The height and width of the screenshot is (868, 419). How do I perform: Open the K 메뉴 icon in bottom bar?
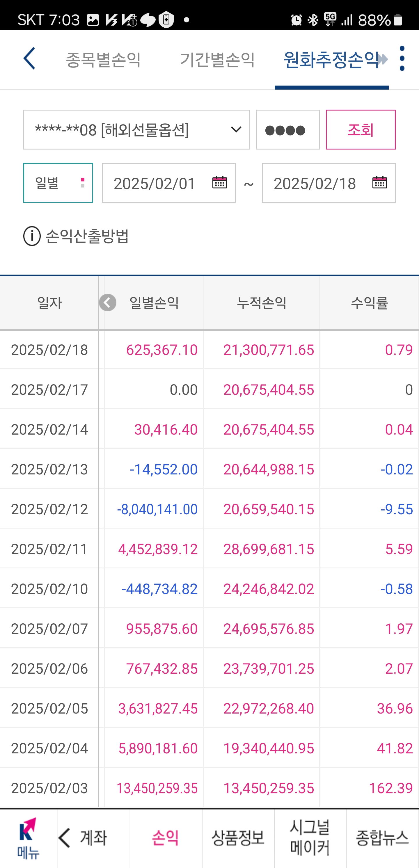click(x=29, y=838)
